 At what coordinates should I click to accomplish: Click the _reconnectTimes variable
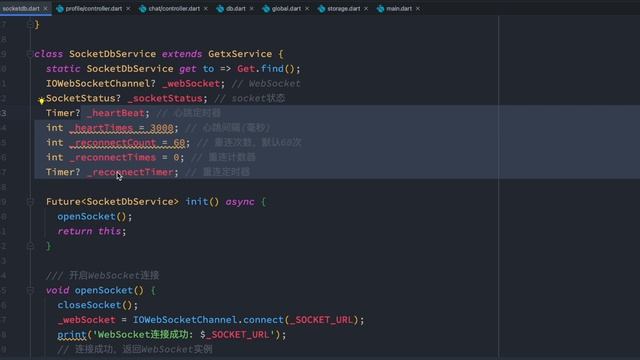(x=113, y=157)
